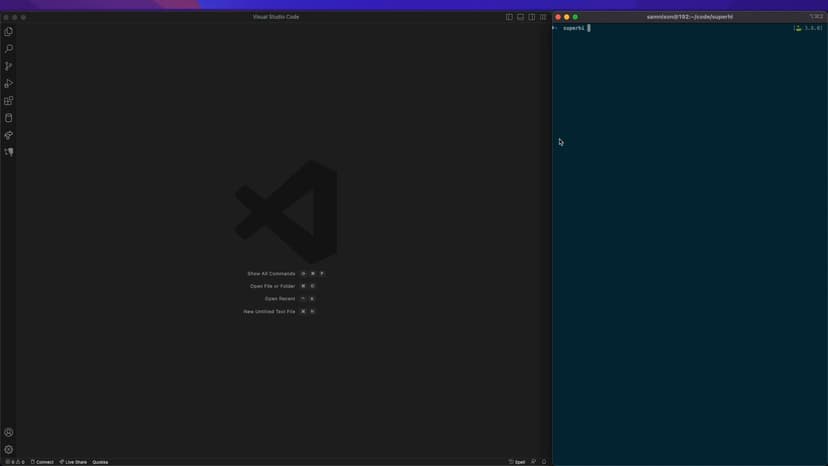Open the Manage gear settings menu
Screen dimensions: 828x466
9,450
